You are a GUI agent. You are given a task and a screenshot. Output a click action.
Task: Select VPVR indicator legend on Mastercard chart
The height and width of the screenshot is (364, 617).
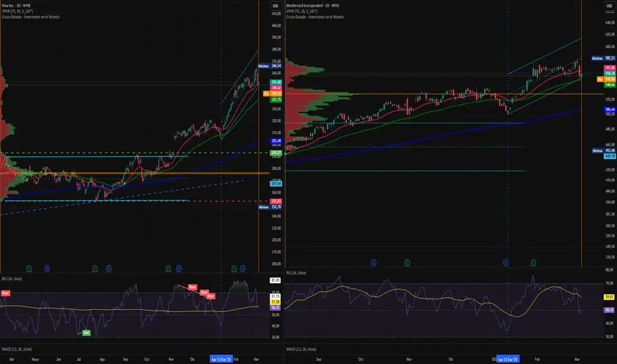tap(301, 11)
